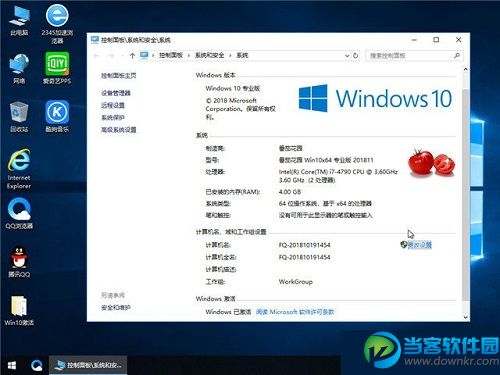Image resolution: width=500 pixels, height=375 pixels.
Task: Click the scrollbar up arrow
Action: pos(466,69)
